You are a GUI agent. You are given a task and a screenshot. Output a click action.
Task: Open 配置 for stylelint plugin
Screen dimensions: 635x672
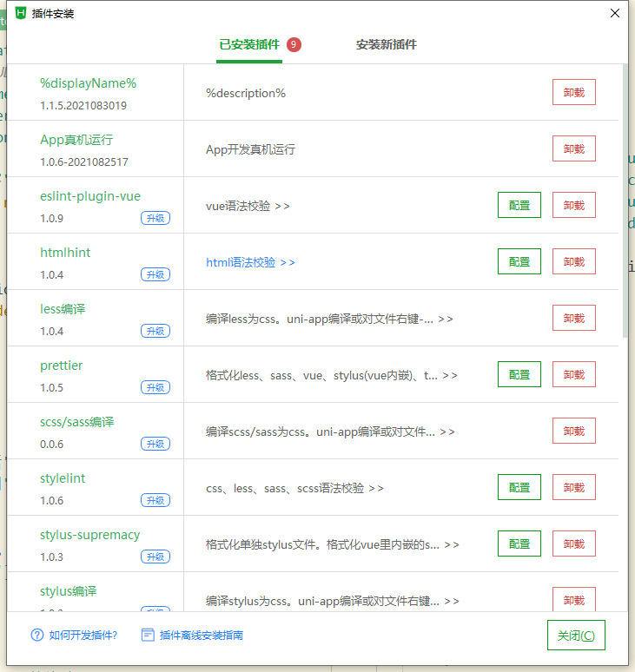coord(519,487)
